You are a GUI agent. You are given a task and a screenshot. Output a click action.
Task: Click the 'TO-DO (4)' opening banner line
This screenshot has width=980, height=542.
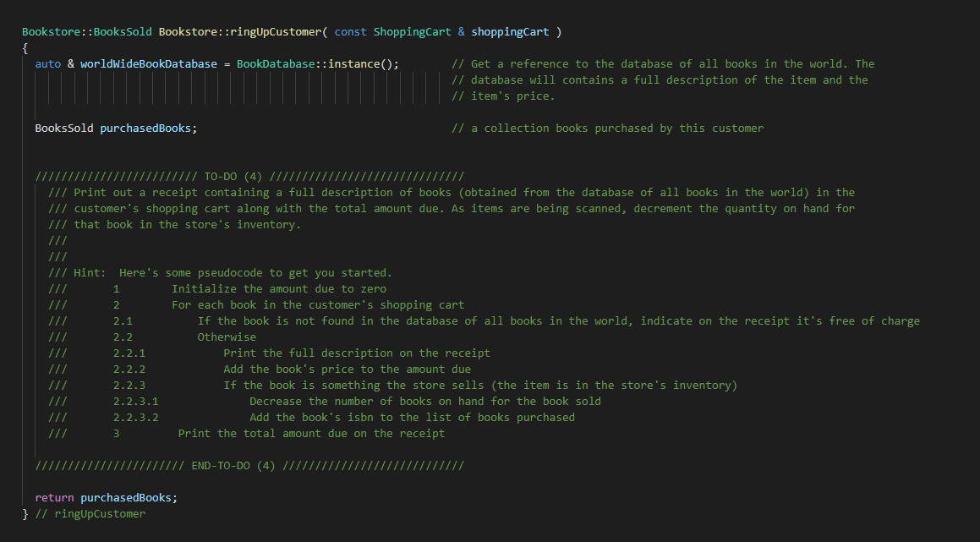point(249,176)
